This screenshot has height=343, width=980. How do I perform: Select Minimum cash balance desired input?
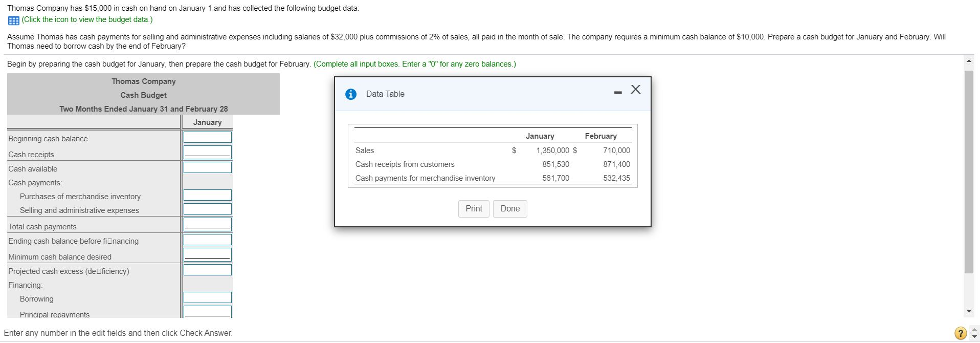point(208,254)
